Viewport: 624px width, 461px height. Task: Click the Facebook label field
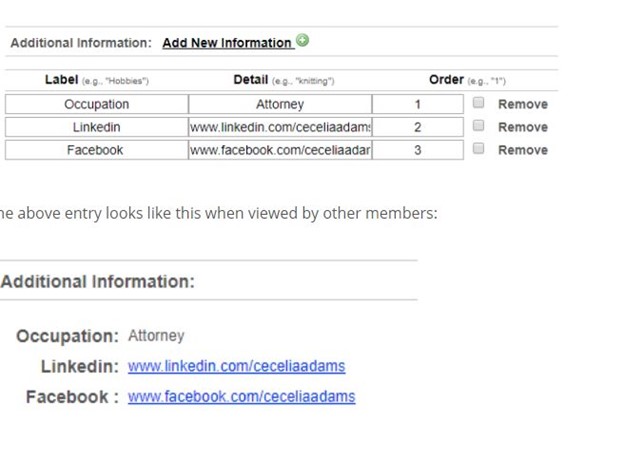(x=96, y=150)
